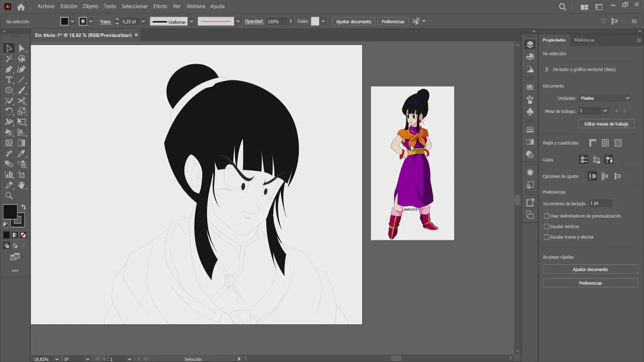Toggle smart guides icon
This screenshot has height=362, width=644.
[609, 160]
